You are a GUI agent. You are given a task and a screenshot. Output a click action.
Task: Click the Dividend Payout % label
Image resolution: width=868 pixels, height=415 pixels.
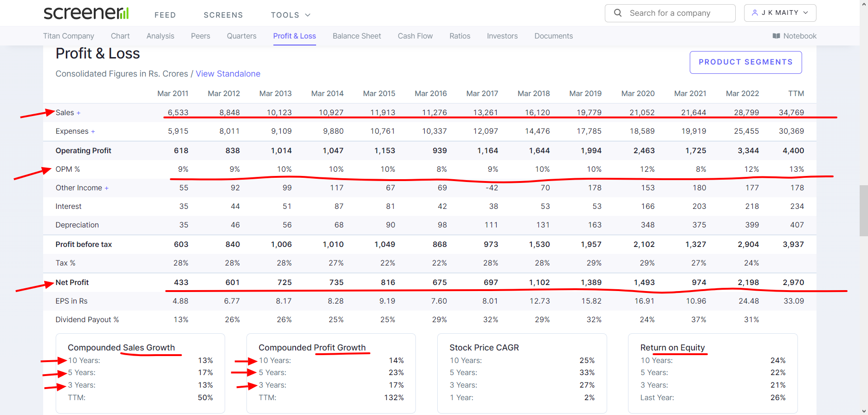[x=87, y=319]
